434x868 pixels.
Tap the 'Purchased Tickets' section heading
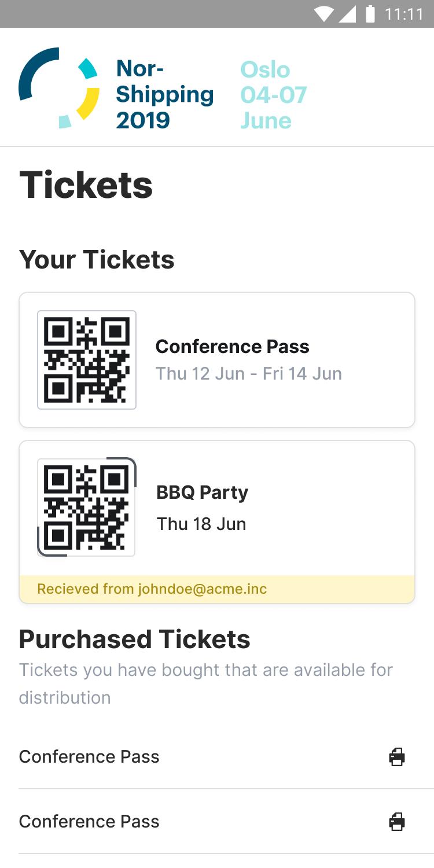point(134,639)
